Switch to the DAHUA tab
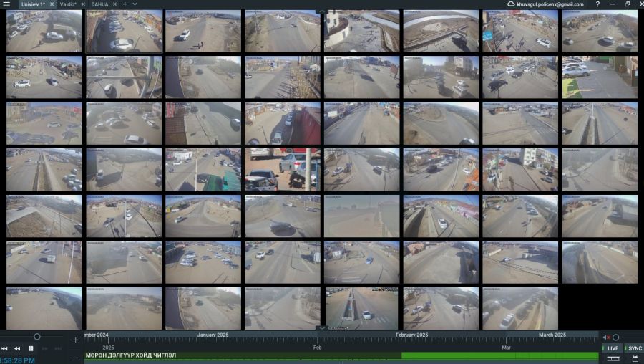The width and height of the screenshot is (644, 364). click(x=99, y=4)
